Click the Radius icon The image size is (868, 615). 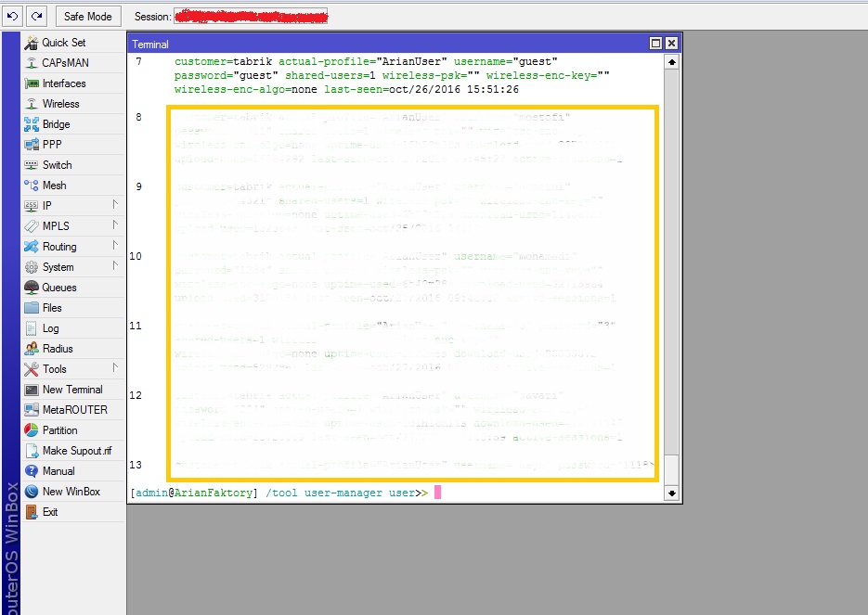coord(32,349)
